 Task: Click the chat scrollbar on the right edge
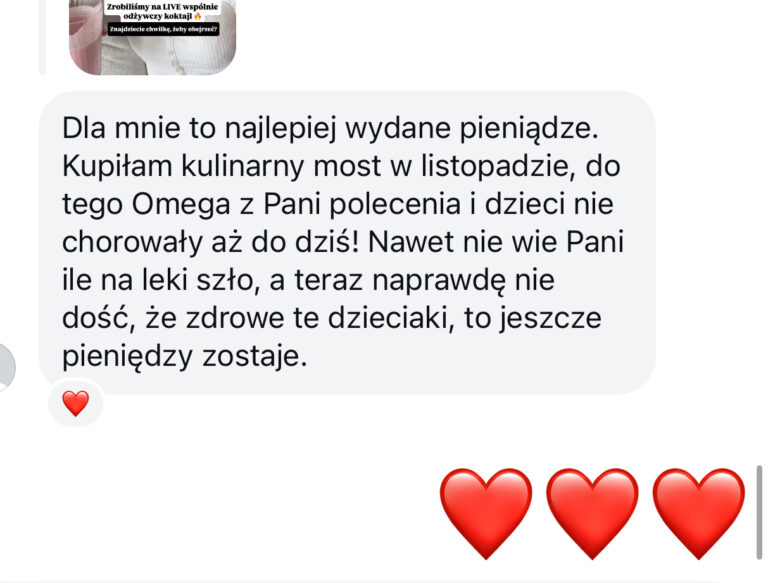pos(760,512)
